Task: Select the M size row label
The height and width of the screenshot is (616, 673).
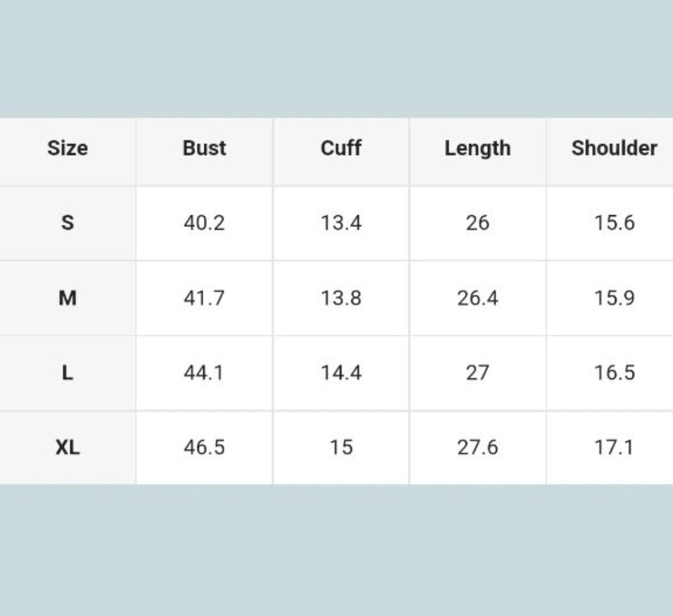Action: [x=67, y=298]
